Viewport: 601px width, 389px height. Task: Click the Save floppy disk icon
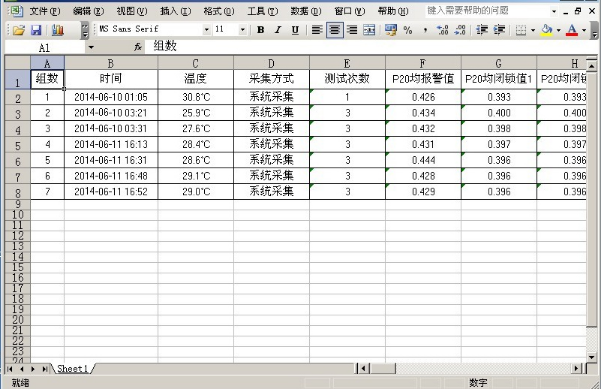tap(36, 30)
